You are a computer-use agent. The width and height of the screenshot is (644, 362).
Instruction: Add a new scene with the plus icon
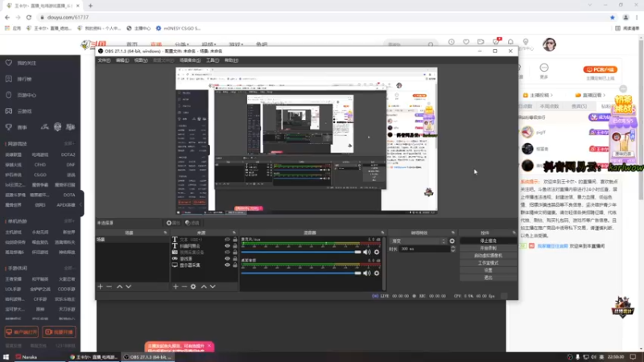(100, 286)
